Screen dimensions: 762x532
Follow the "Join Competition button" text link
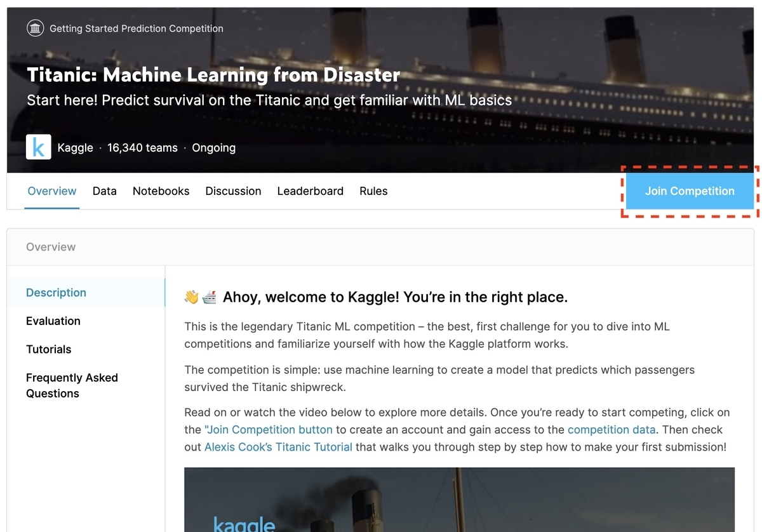269,430
